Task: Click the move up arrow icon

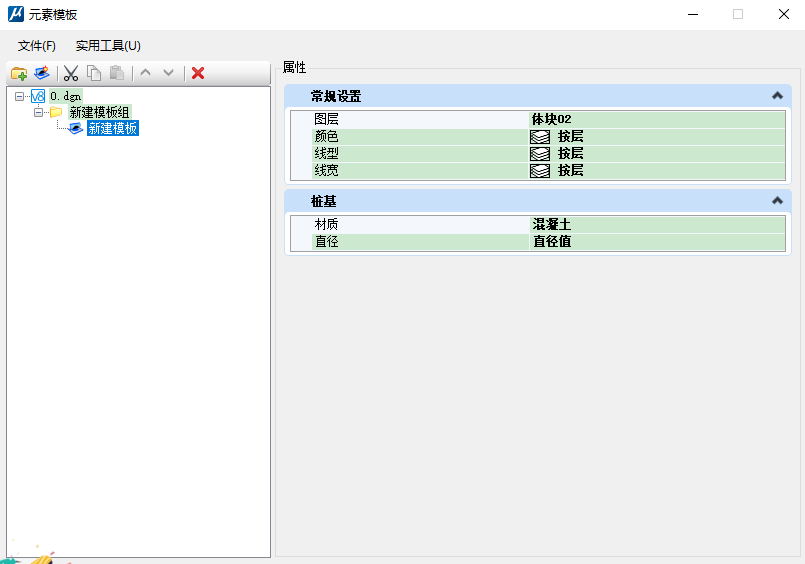Action: click(145, 73)
